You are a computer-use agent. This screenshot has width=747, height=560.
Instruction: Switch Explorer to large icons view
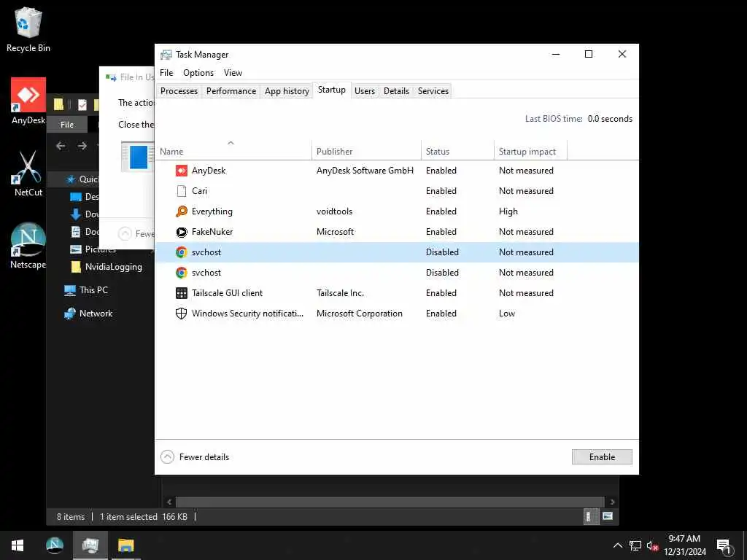[x=608, y=516]
